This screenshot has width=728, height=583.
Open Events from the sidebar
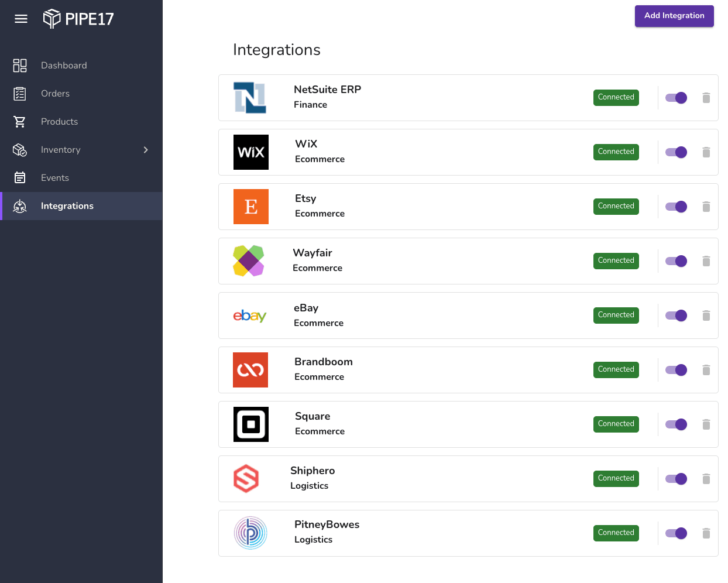coord(81,178)
